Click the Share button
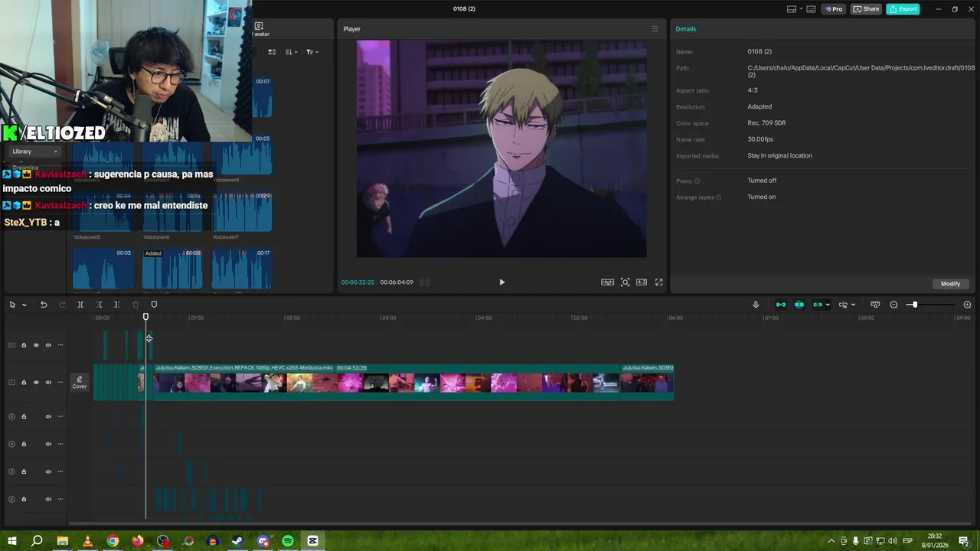The image size is (980, 551). (x=866, y=9)
